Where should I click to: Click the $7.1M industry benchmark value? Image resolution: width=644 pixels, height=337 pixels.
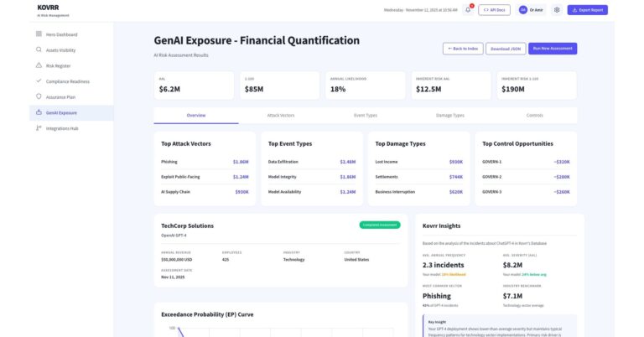512,296
